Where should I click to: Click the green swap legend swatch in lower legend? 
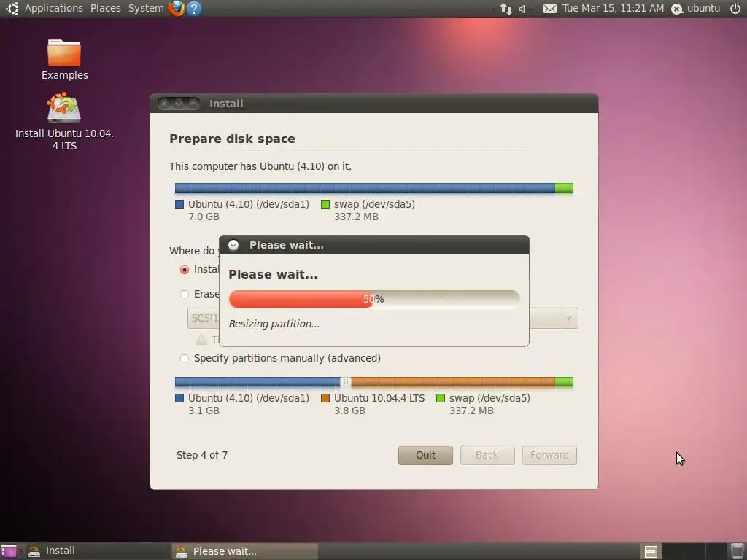point(441,398)
